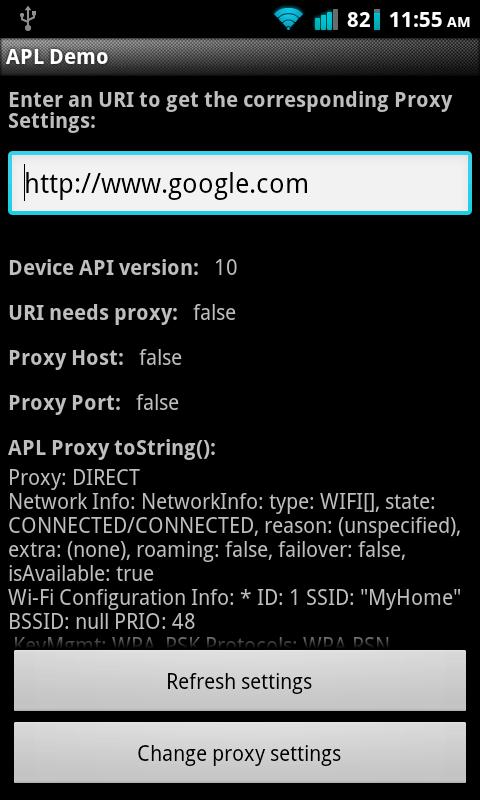Focus the URI input field with google.com
This screenshot has width=480, height=800.
pyautogui.click(x=240, y=183)
